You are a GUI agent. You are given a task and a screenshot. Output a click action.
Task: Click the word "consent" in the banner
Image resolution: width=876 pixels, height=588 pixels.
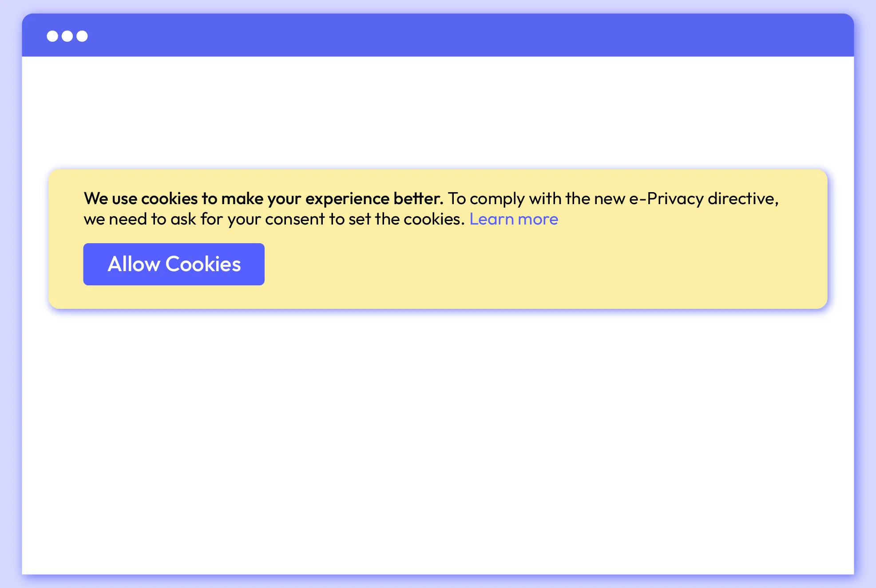(x=295, y=219)
